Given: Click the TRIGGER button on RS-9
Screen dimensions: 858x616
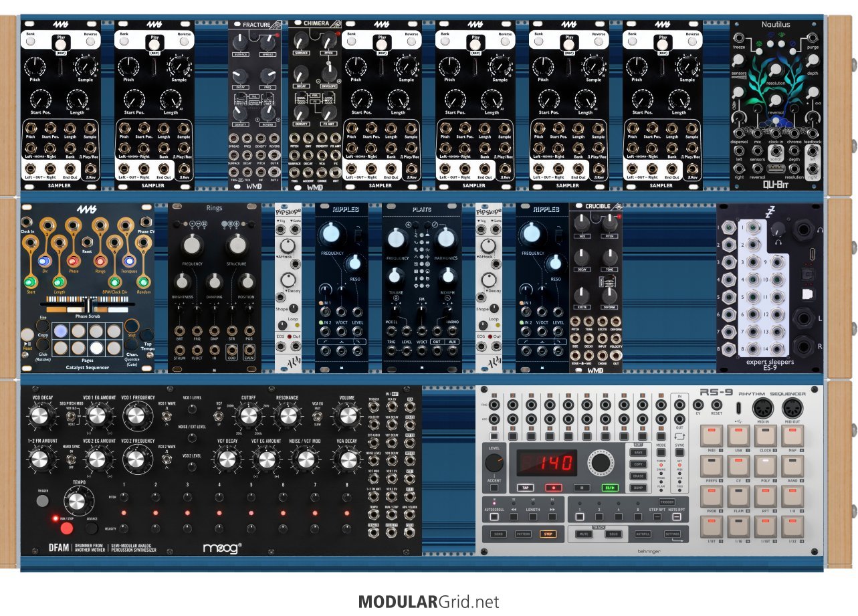Looking at the screenshot, I should tap(667, 502).
